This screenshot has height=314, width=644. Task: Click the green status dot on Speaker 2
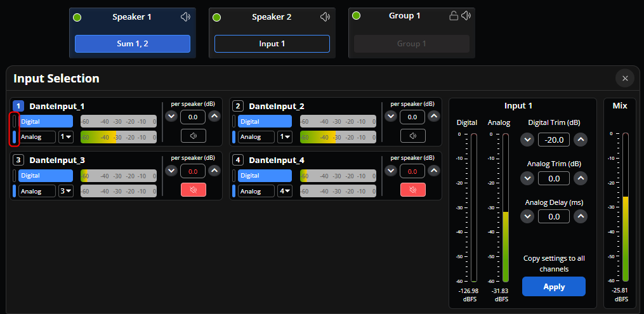217,17
